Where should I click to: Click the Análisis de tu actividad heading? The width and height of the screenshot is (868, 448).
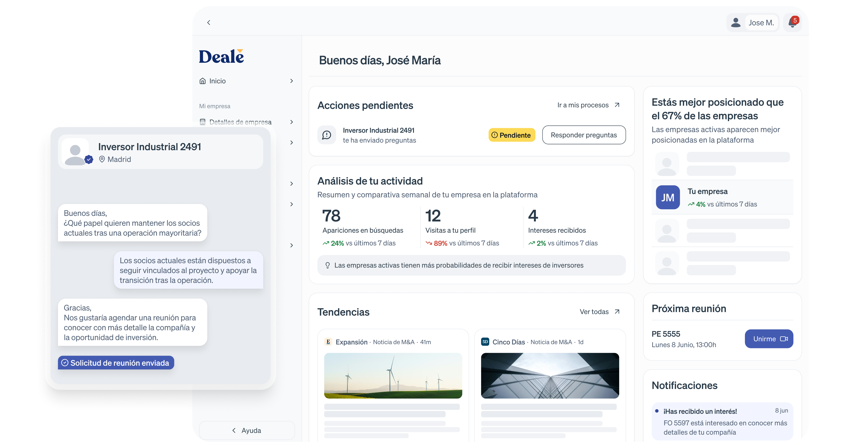(370, 181)
